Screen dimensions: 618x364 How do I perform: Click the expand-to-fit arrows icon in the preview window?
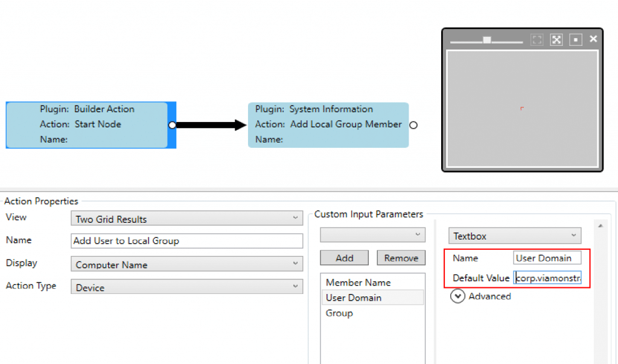click(x=556, y=40)
